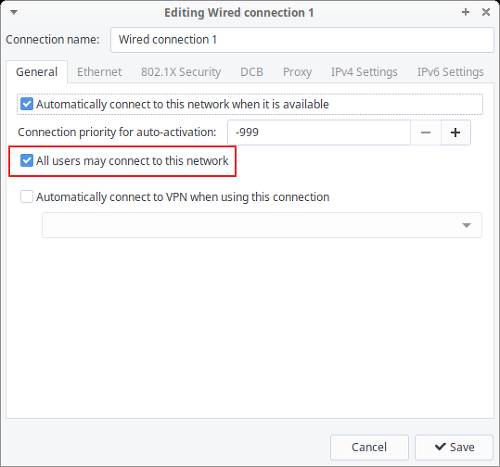This screenshot has height=467, width=500.
Task: Open the IPv4 Settings tab
Action: click(x=364, y=72)
